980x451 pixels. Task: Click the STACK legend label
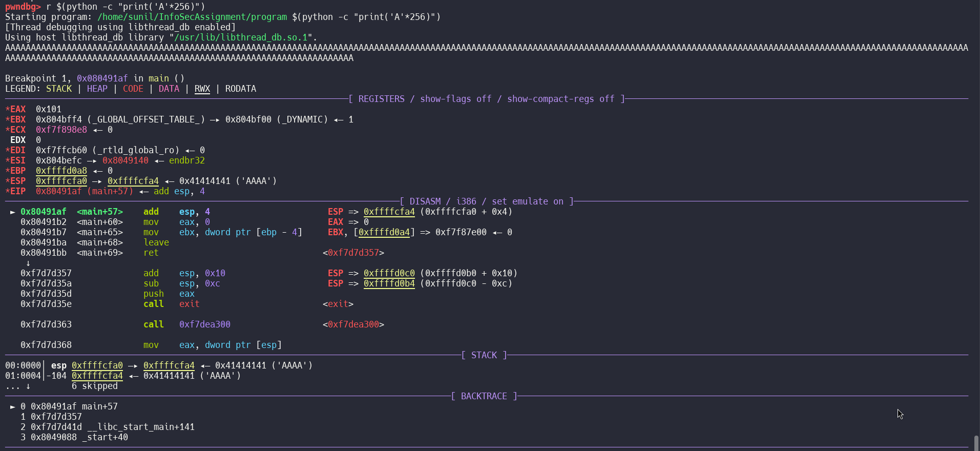[59, 89]
